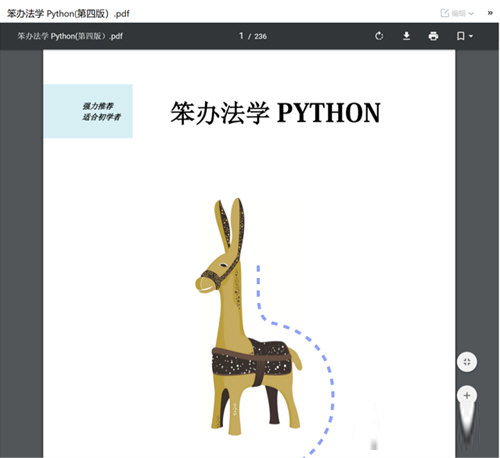500x458 pixels.
Task: Click total page count 236
Action: tap(260, 36)
